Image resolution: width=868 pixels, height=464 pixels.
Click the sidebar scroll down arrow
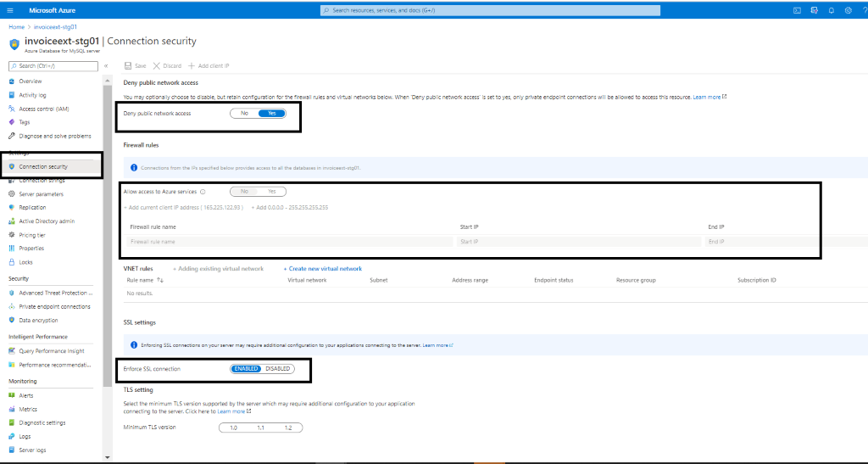[108, 457]
